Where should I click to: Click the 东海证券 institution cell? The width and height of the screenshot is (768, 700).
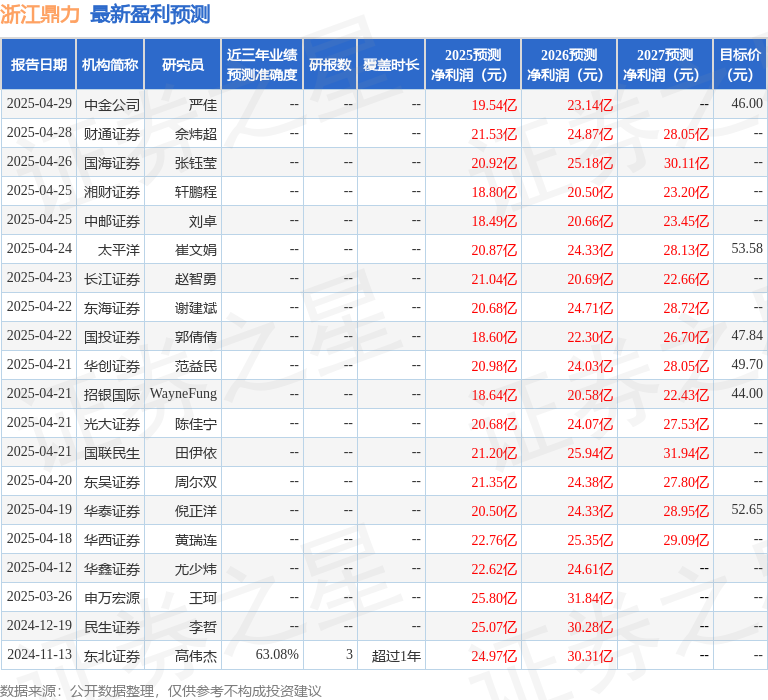112,308
